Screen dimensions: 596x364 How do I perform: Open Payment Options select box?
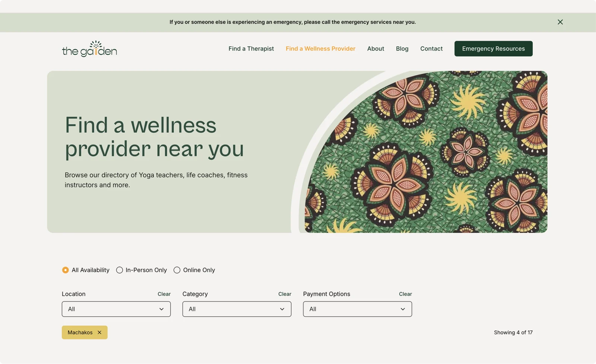(358, 309)
